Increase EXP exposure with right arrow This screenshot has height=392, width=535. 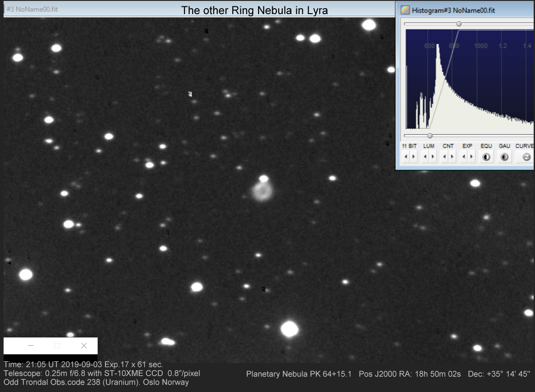471,157
